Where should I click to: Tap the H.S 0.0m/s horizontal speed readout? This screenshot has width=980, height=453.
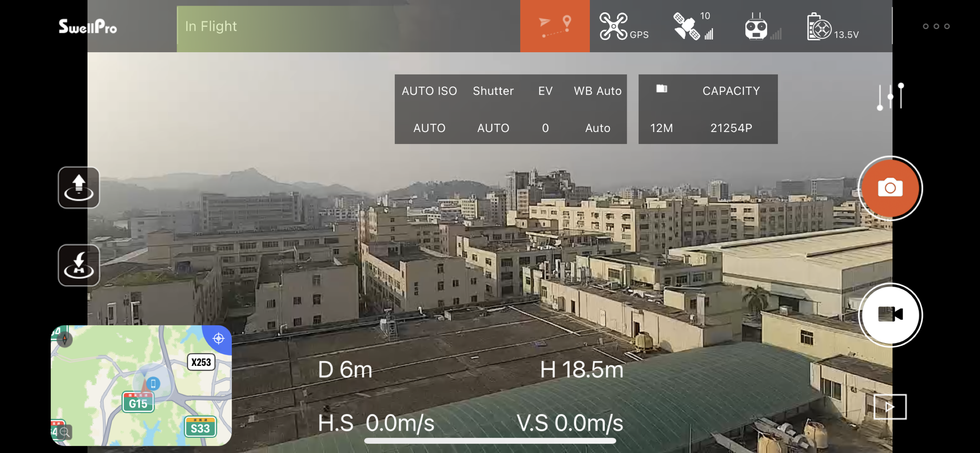pyautogui.click(x=376, y=423)
